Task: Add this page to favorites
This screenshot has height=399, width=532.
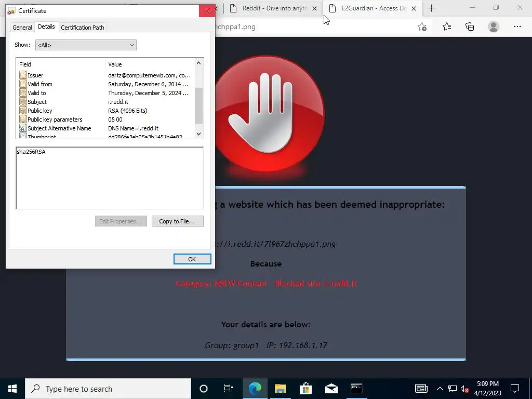Action: (422, 27)
